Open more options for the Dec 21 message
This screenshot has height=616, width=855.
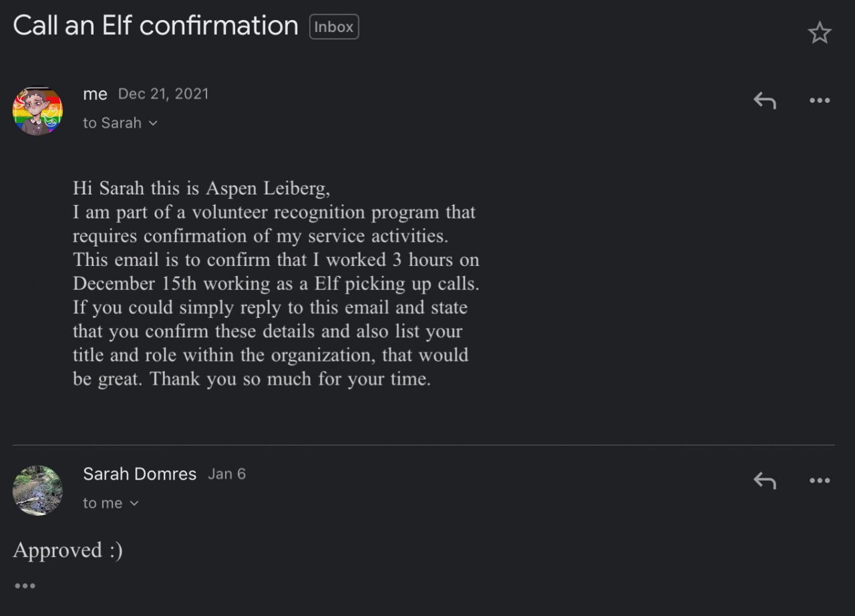coord(819,101)
